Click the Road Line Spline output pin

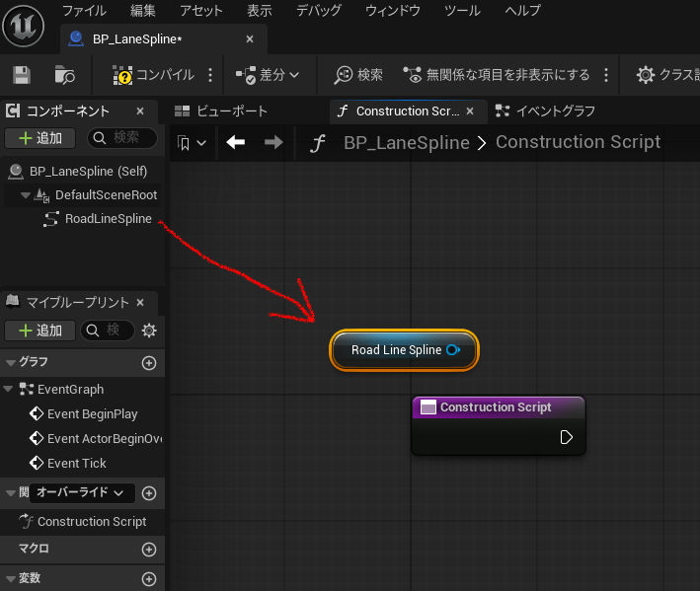coord(453,350)
